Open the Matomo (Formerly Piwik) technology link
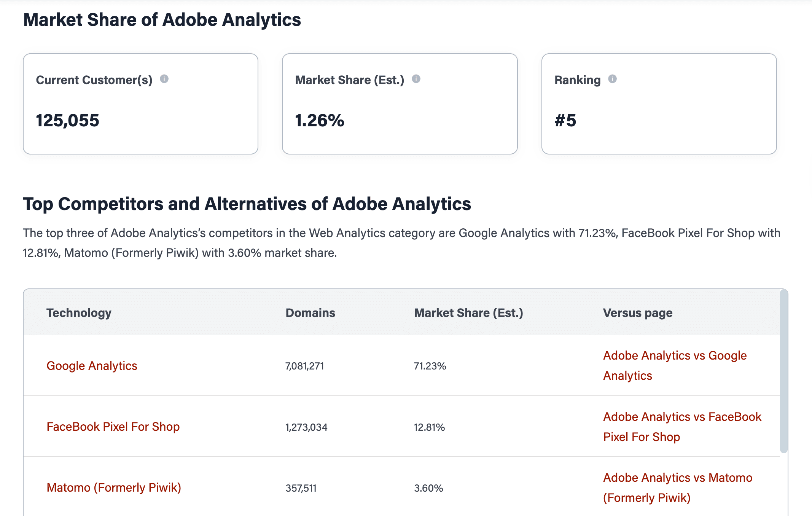Viewport: 812px width, 516px height. (114, 487)
